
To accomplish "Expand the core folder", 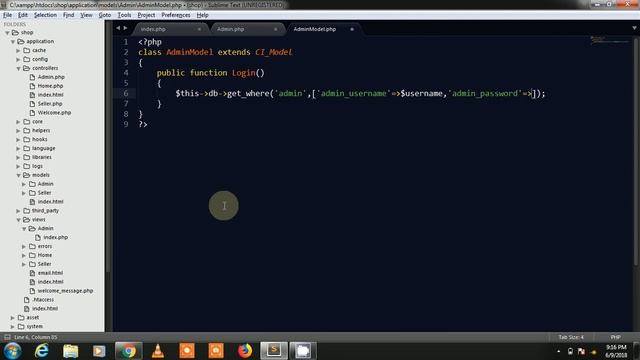I will point(18,122).
